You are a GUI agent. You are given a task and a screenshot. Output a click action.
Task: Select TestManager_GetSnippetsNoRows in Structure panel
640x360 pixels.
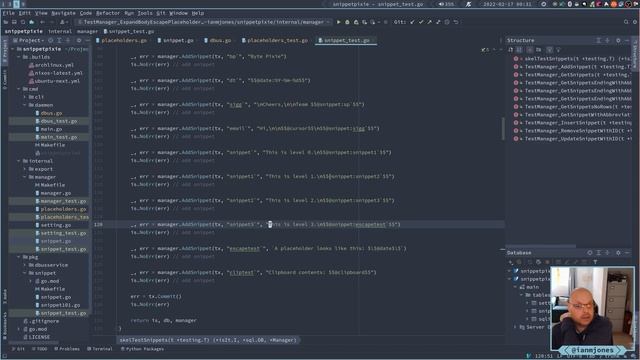point(573,107)
